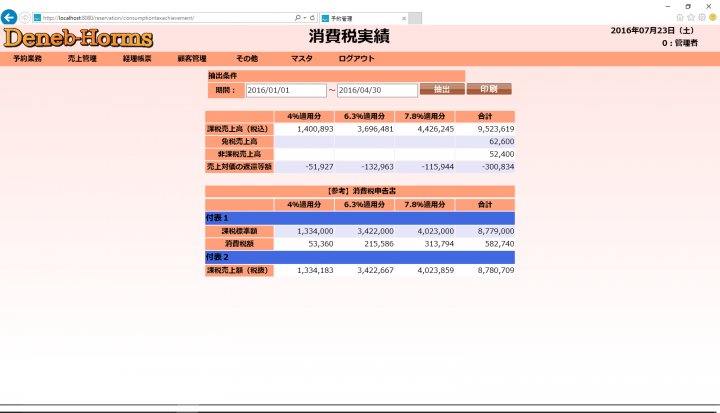
Task: Open the 予約業務 menu
Action: point(28,59)
